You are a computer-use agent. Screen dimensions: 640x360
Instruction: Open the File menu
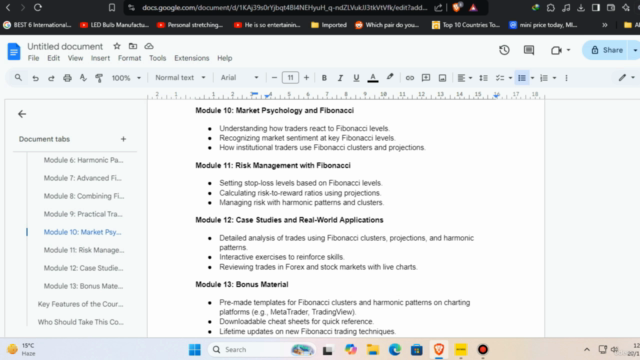click(x=33, y=58)
